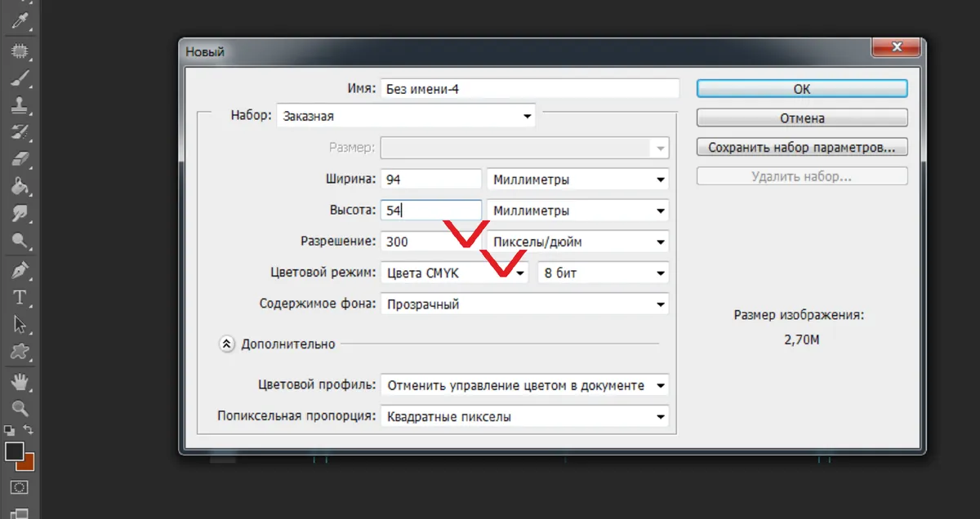Screen dimensions: 980x519
Task: Select the Paint Bucket tool
Action: coord(20,186)
